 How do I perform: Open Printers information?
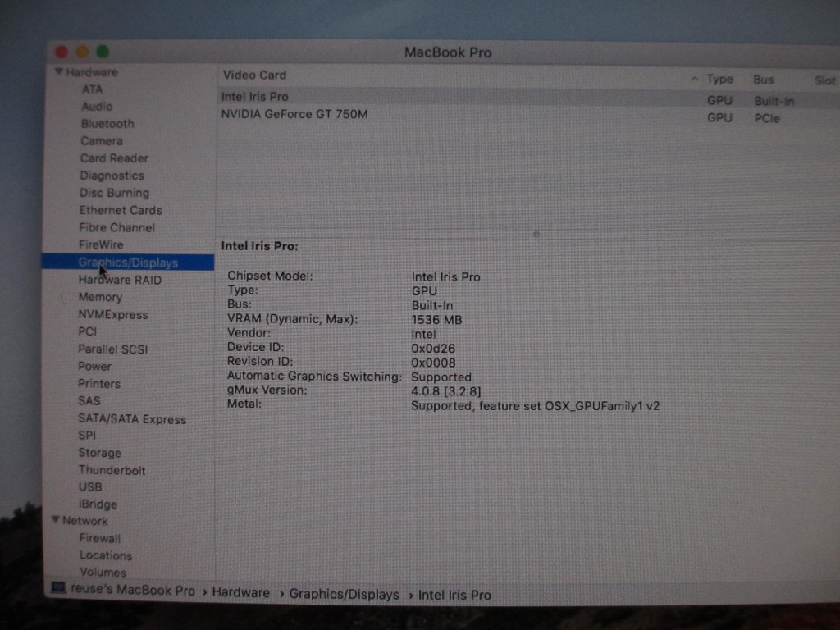99,384
